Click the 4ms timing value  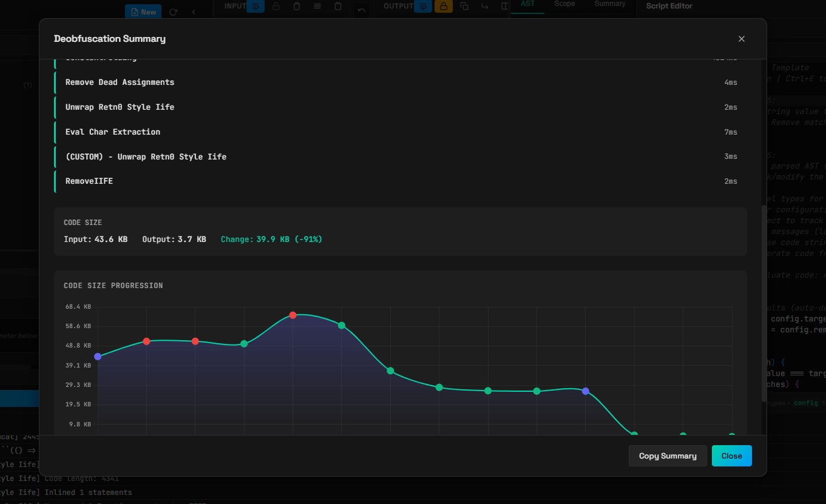pos(731,82)
